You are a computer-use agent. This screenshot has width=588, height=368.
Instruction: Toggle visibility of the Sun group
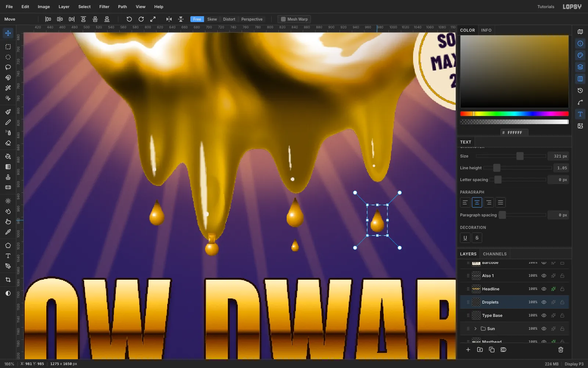tap(544, 329)
